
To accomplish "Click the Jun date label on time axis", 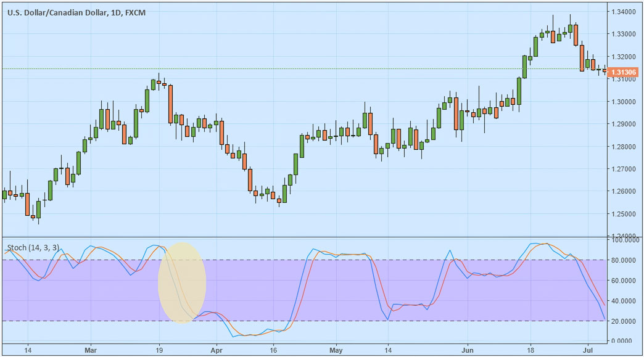I will pos(468,350).
